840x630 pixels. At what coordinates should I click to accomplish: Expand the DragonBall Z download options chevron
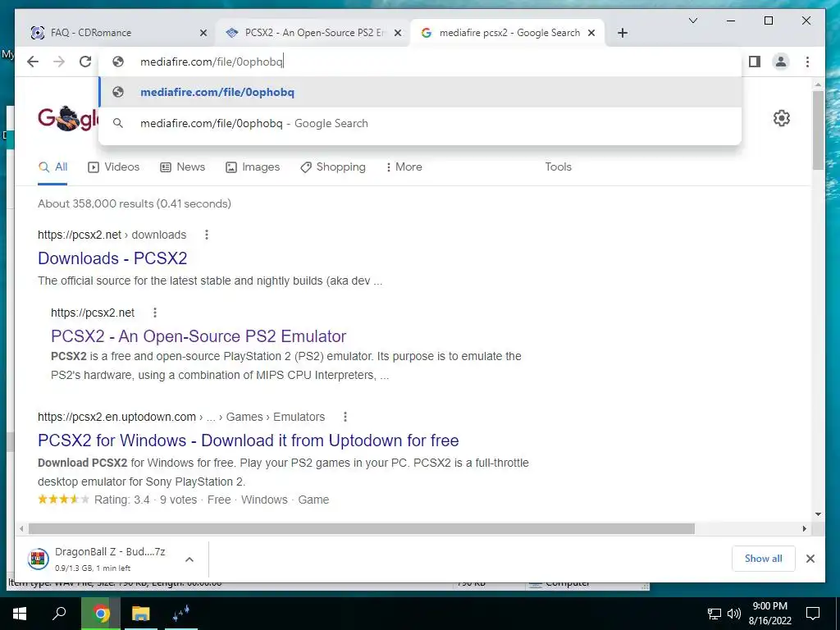tap(189, 559)
